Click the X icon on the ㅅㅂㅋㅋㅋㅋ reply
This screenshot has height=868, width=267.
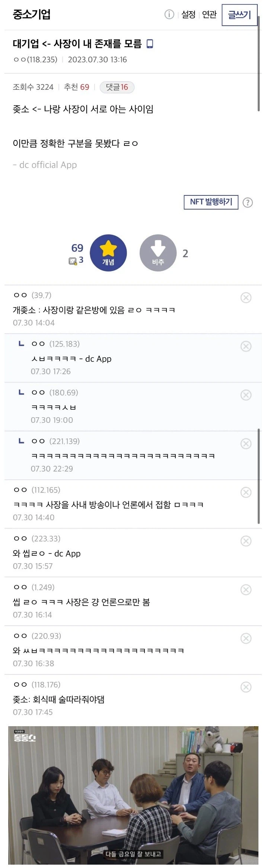point(246,347)
